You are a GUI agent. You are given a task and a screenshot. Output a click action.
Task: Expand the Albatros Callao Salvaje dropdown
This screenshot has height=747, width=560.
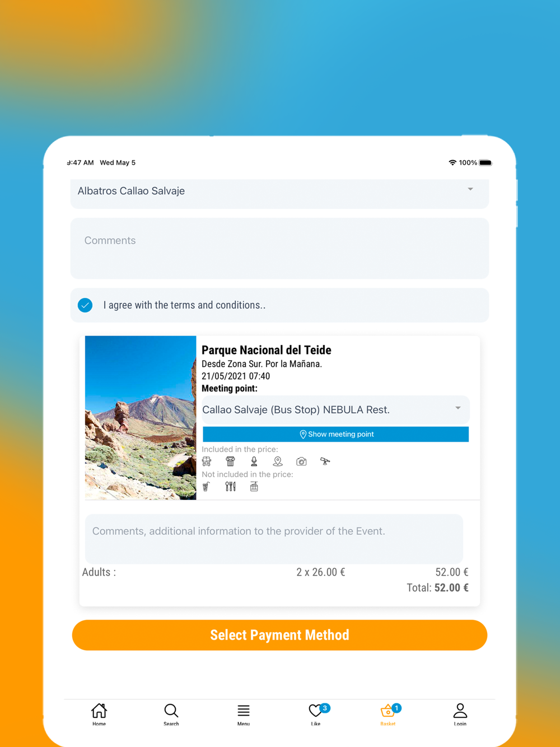pyautogui.click(x=279, y=192)
